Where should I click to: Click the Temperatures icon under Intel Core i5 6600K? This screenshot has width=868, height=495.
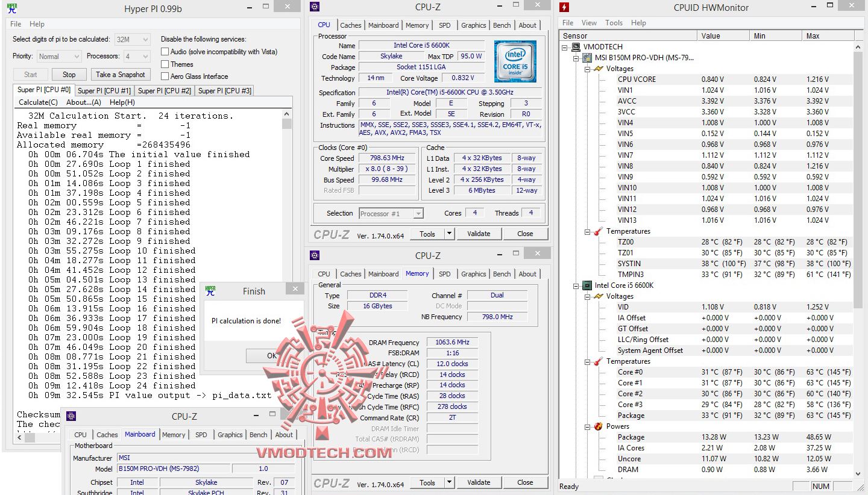pyautogui.click(x=599, y=361)
